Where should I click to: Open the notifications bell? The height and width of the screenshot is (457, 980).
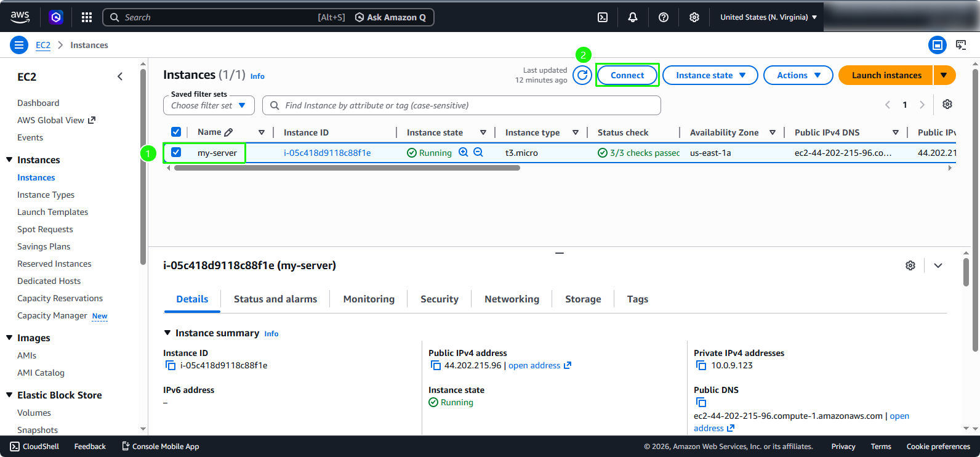pyautogui.click(x=633, y=17)
